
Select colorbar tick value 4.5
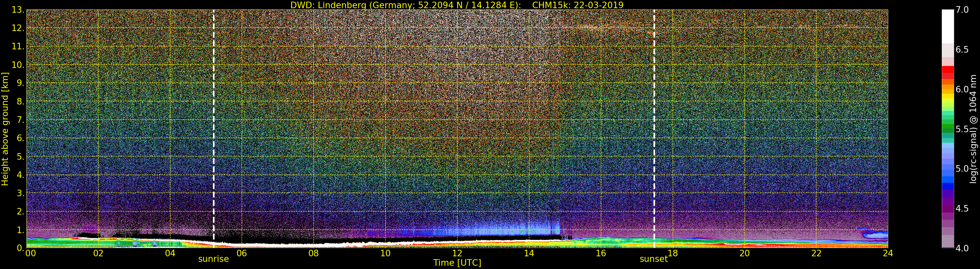coord(962,209)
